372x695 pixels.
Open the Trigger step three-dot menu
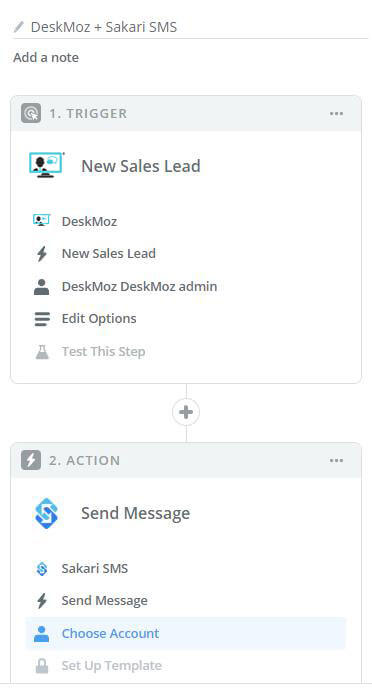337,114
